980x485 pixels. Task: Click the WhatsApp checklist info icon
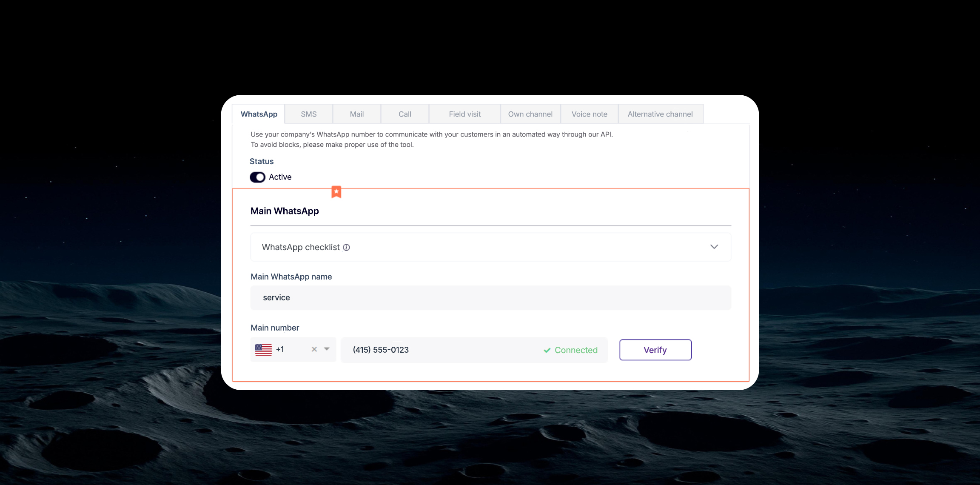(x=346, y=247)
